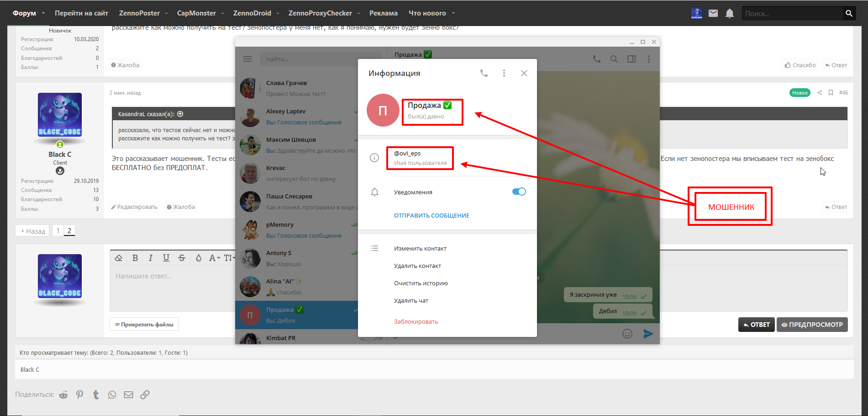The height and width of the screenshot is (416, 868).
Task: Expand ZennoProxyChecker menu arrow
Action: (358, 13)
